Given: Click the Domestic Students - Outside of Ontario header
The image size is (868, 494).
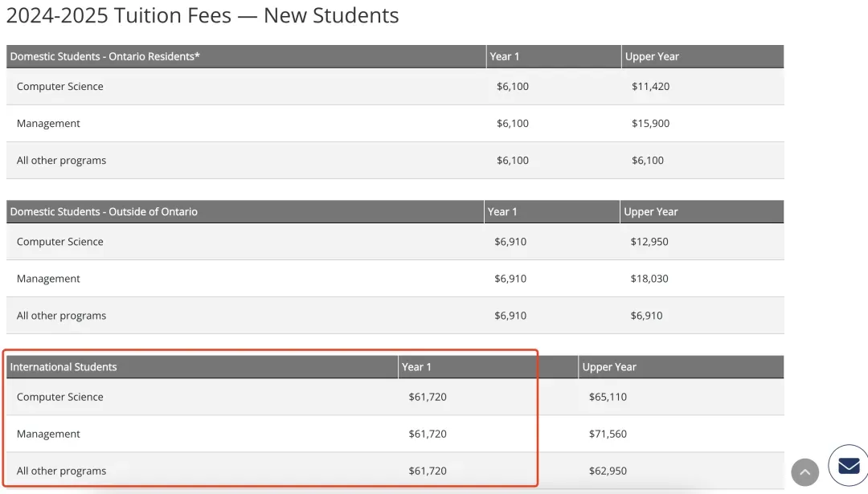Looking at the screenshot, I should [x=104, y=212].
